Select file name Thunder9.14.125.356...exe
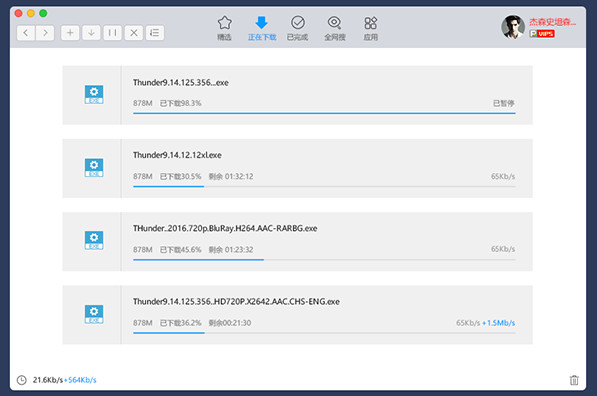This screenshot has height=396, width=597. click(x=181, y=83)
